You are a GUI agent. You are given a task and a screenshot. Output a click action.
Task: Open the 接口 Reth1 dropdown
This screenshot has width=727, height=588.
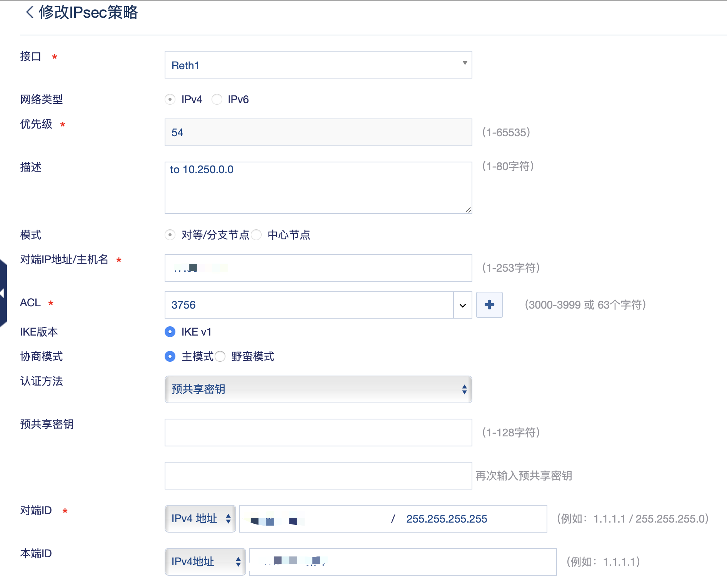[318, 65]
